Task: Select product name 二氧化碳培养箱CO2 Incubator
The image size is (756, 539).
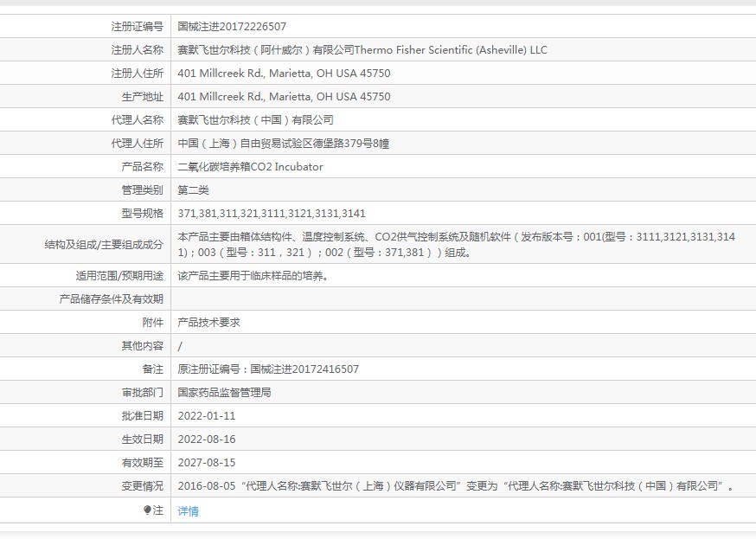Action: [250, 167]
